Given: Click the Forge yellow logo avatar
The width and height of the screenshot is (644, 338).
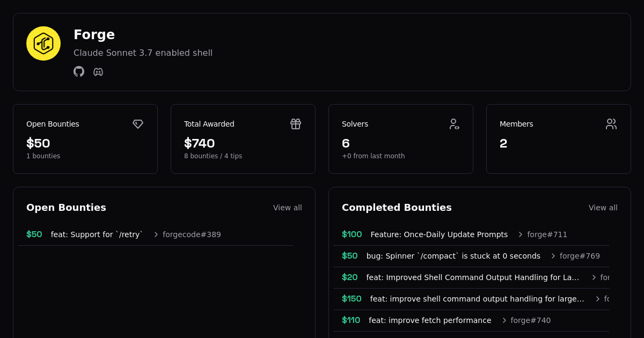Looking at the screenshot, I should (x=43, y=43).
